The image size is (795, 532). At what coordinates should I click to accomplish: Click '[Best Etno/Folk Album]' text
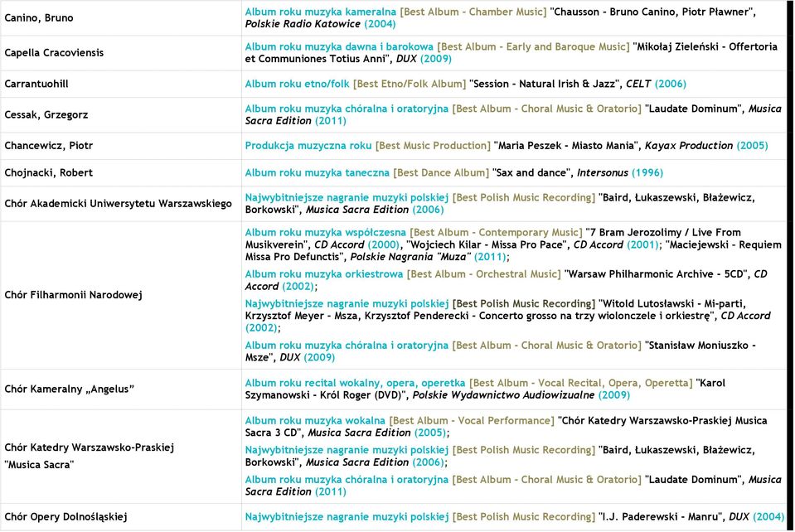[x=410, y=84]
